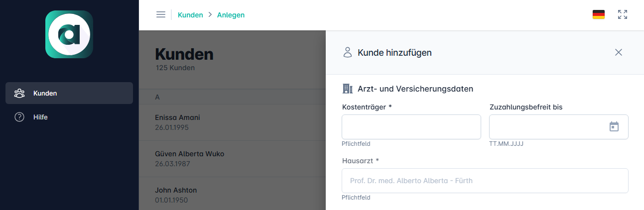Click the app logo in the sidebar
The image size is (644, 210).
[69, 34]
